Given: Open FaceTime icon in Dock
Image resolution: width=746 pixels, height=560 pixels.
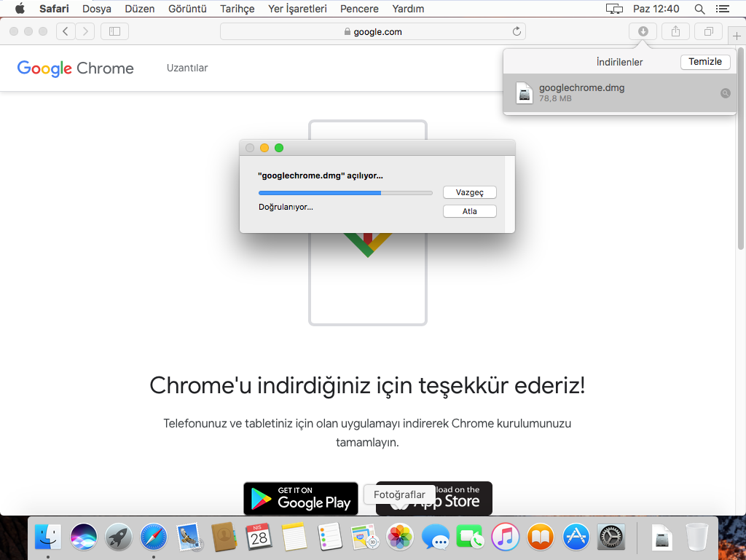Looking at the screenshot, I should click(x=470, y=537).
